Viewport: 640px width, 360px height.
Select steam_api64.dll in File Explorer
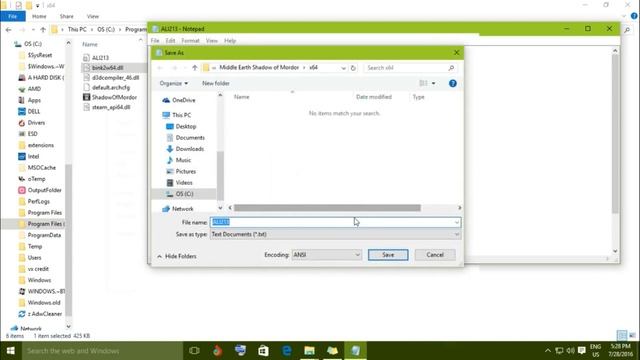(x=111, y=107)
